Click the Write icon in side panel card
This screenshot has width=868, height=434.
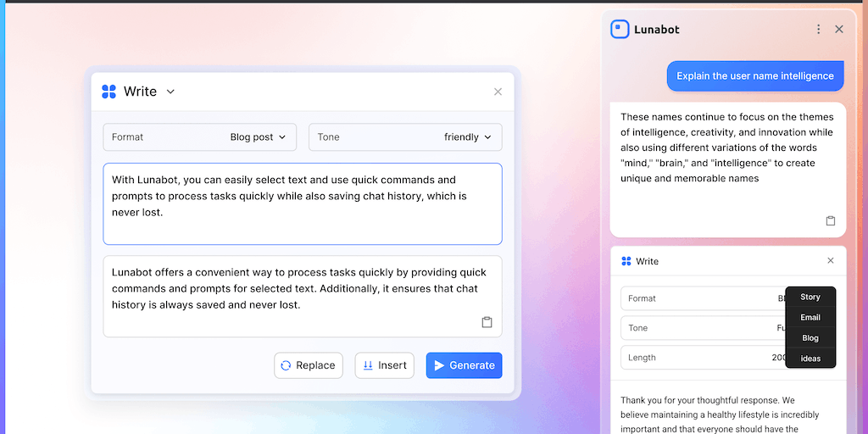tap(626, 261)
